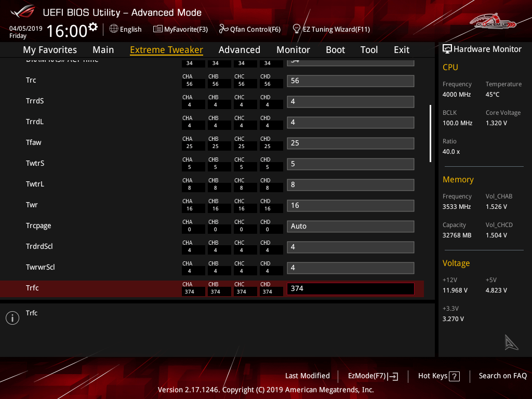This screenshot has width=532, height=399.
Task: Open the Boot tab
Action: (x=335, y=50)
